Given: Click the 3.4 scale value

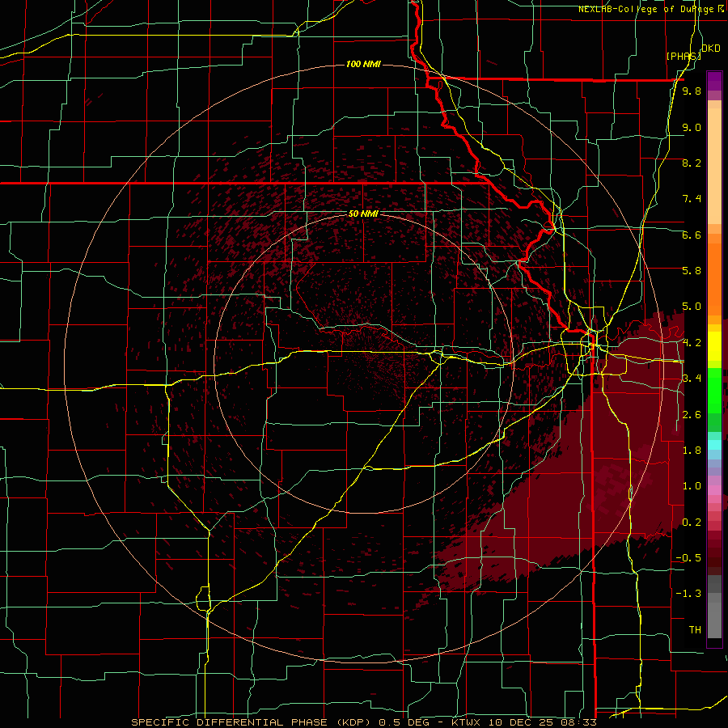Looking at the screenshot, I should coord(692,379).
